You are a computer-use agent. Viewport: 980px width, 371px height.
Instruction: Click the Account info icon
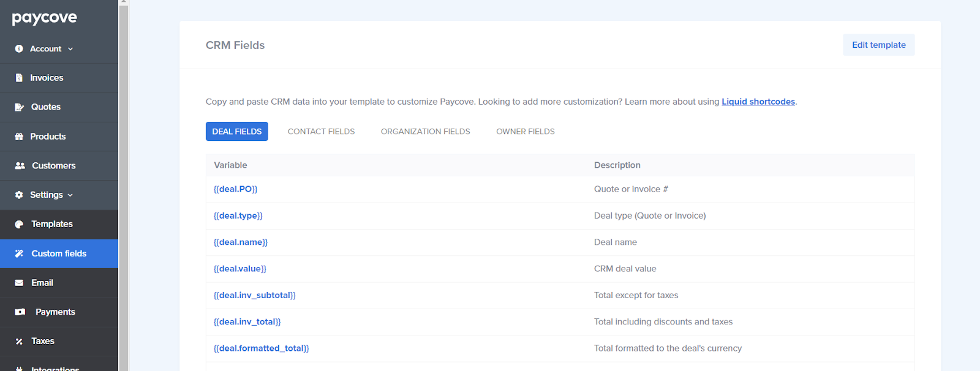(x=19, y=49)
